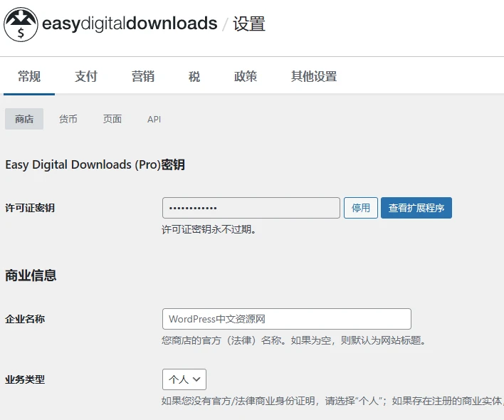Click the Easy Digital Downloads logo icon

pos(21,25)
